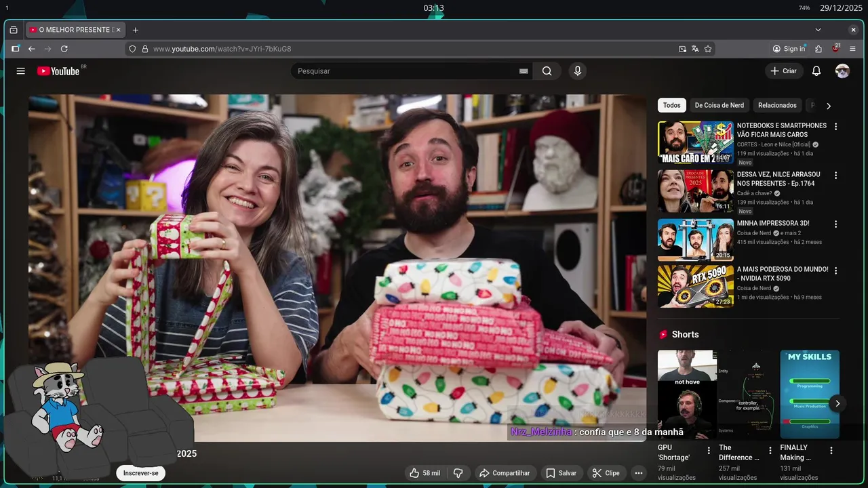Viewport: 868px width, 488px height.
Task: Open the GPU 'Shortage' short
Action: coord(687,394)
